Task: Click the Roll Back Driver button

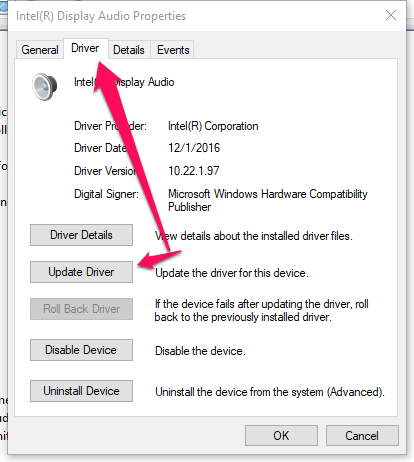Action: click(x=81, y=309)
